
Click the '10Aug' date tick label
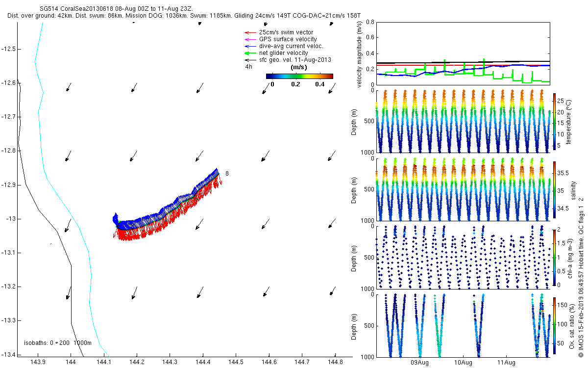pyautogui.click(x=463, y=363)
